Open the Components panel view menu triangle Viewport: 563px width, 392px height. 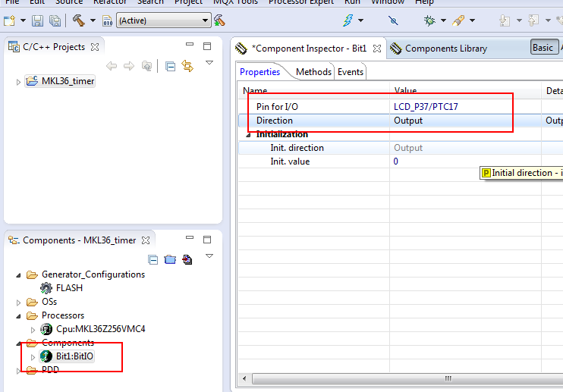click(209, 256)
